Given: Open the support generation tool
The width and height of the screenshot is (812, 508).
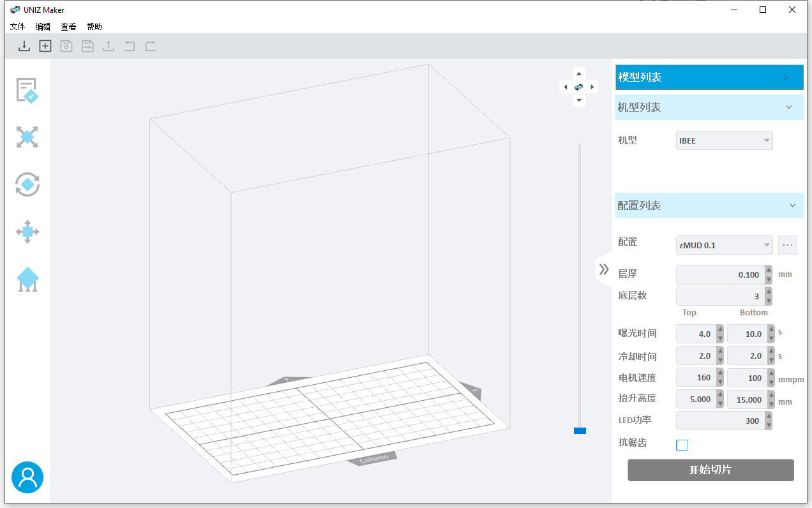Looking at the screenshot, I should click(x=27, y=280).
